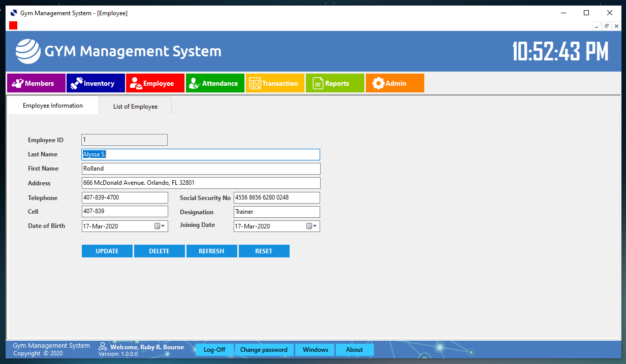The image size is (626, 364).
Task: Open the Members module
Action: click(x=36, y=83)
